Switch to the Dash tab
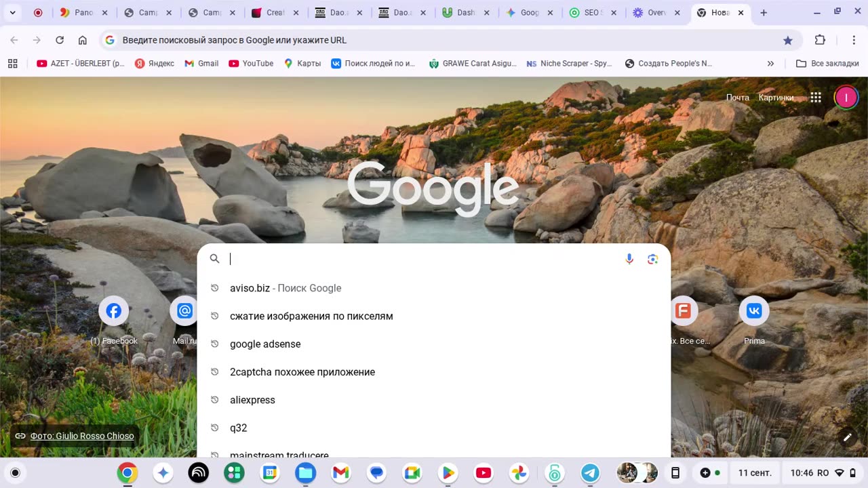Viewport: 868px width, 488px height. [x=466, y=12]
